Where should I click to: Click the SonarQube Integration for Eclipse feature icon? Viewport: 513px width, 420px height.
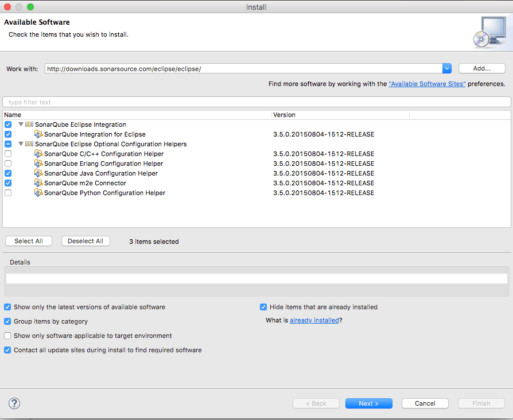tap(38, 134)
